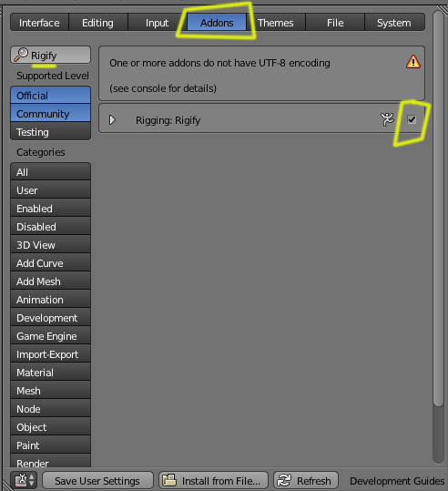Toggle the Official supported level
448x491 pixels.
[x=50, y=95]
